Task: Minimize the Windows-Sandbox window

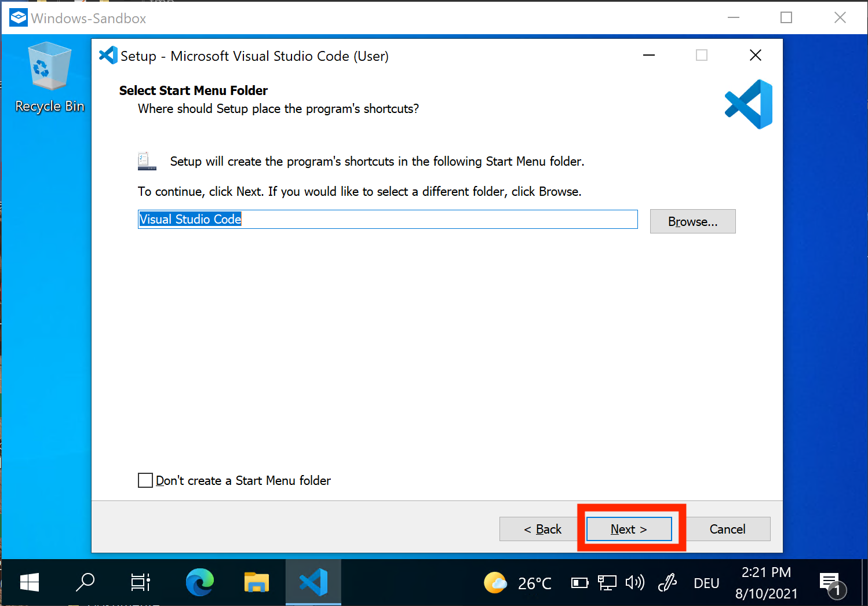Action: 734,18
